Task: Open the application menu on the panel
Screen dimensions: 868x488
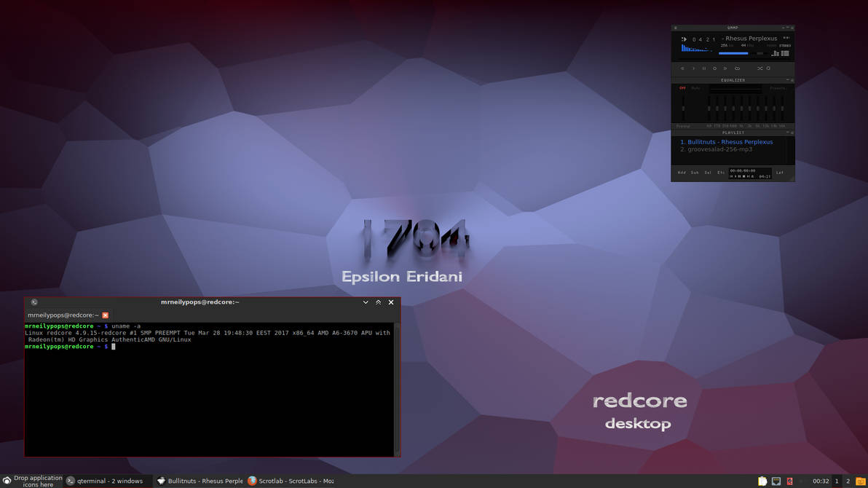Action: point(7,481)
